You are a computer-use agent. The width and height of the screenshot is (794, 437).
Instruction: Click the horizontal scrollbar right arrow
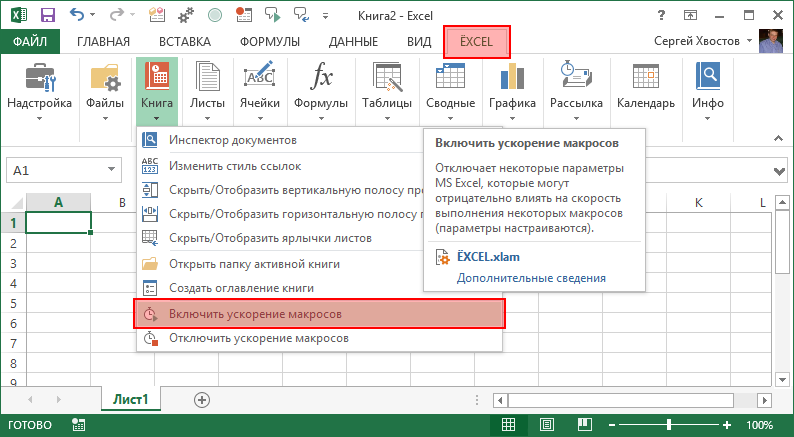[765, 400]
